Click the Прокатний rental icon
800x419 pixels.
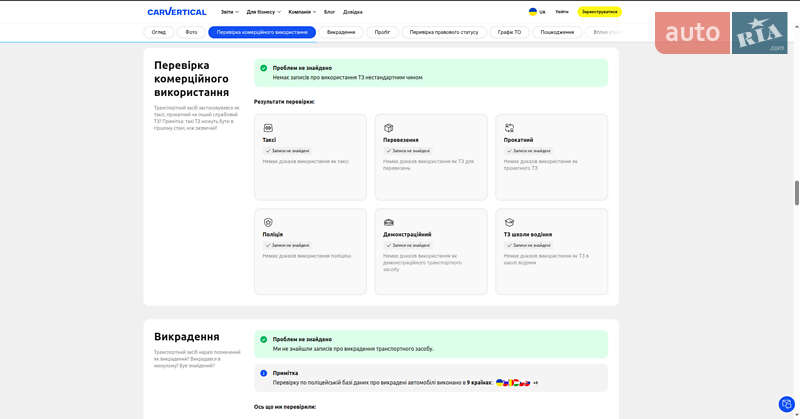[509, 128]
